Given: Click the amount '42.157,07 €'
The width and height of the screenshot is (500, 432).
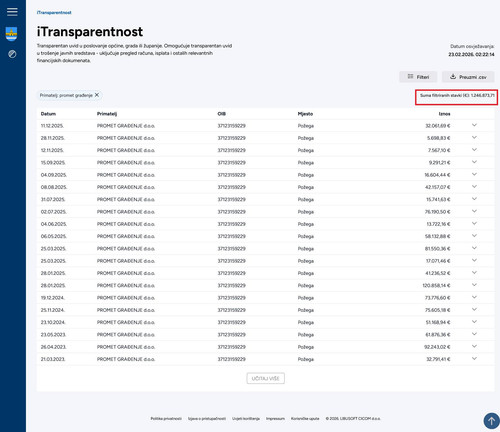Looking at the screenshot, I should click(438, 187).
